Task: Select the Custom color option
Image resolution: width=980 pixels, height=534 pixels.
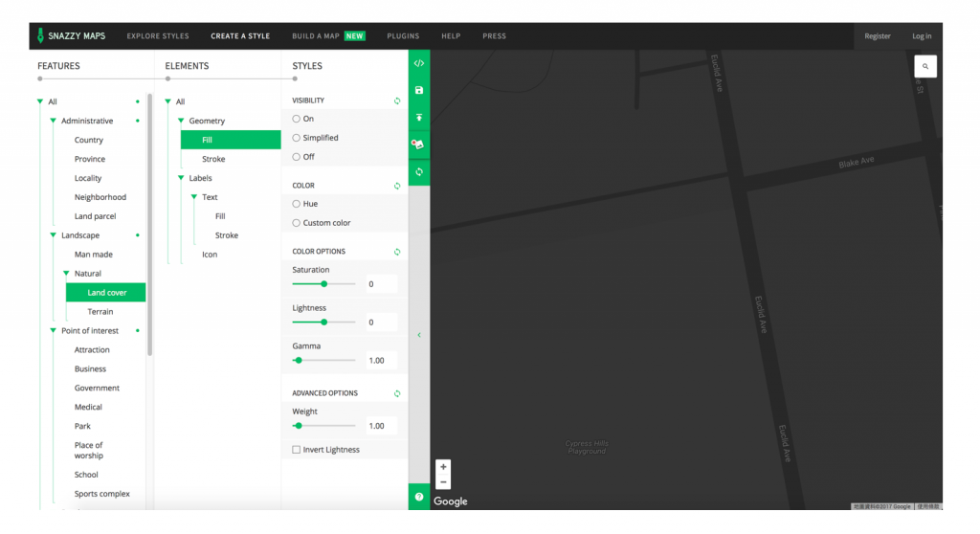Action: [297, 223]
